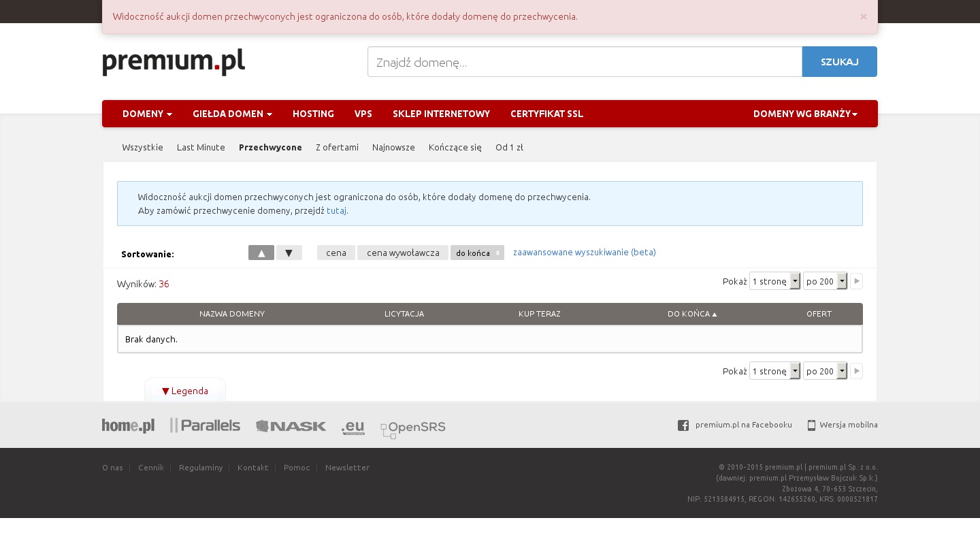Click the home.pl partner logo
Screen dimensions: 980x533
(x=128, y=425)
